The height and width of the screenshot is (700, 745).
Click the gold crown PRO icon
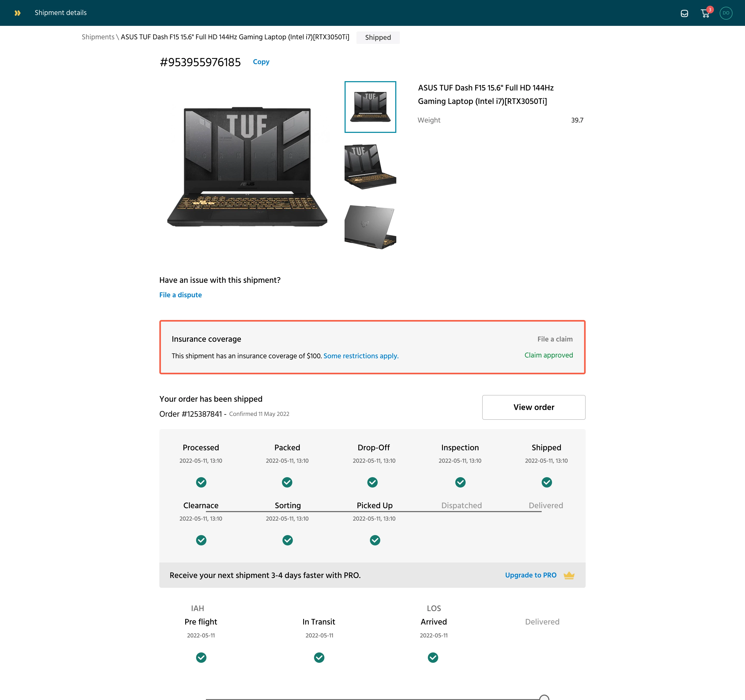[x=569, y=575]
